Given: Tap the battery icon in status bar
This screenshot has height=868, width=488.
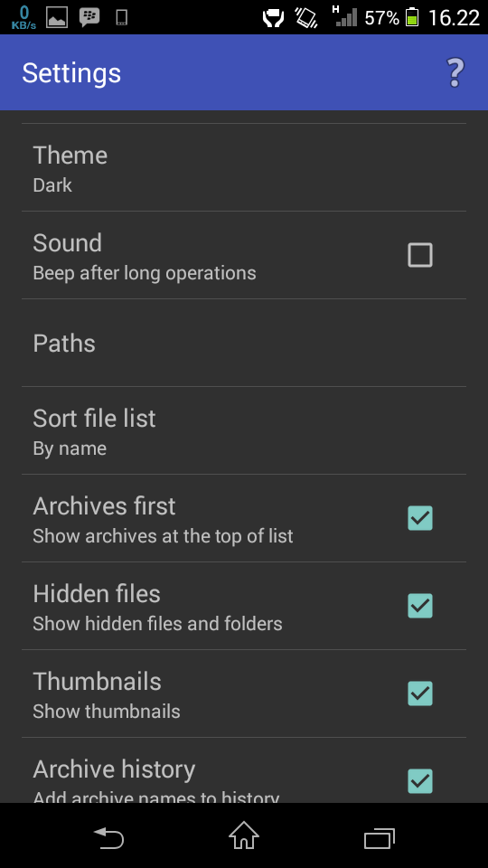Looking at the screenshot, I should click(412, 17).
